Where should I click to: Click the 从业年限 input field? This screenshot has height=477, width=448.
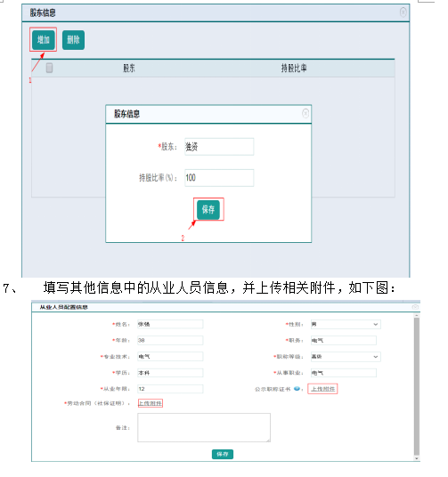click(170, 389)
